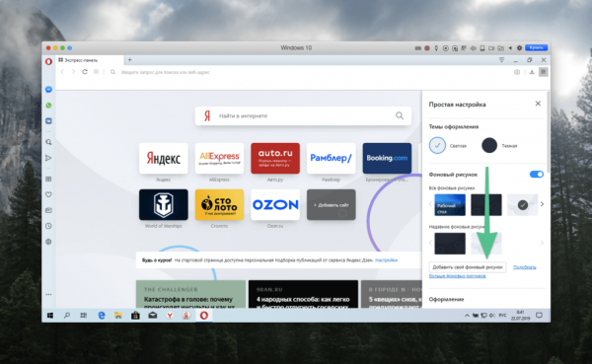Image resolution: width=592 pixels, height=364 pixels.
Task: Open the tab list menu icon
Action: (502, 60)
